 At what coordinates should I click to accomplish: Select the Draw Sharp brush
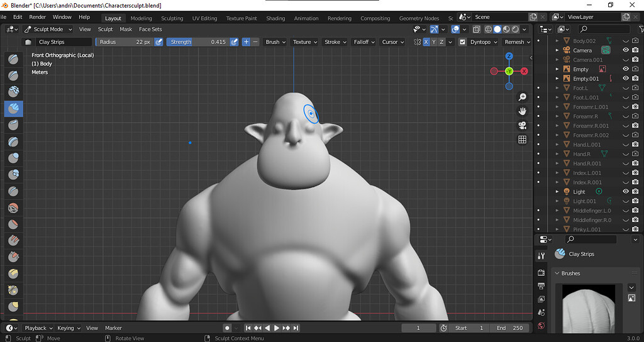tap(13, 75)
